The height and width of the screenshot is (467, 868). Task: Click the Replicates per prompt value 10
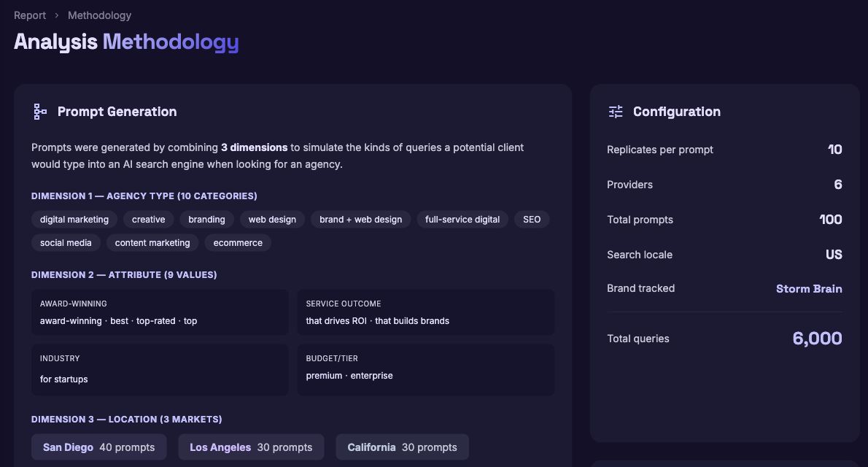(x=834, y=150)
